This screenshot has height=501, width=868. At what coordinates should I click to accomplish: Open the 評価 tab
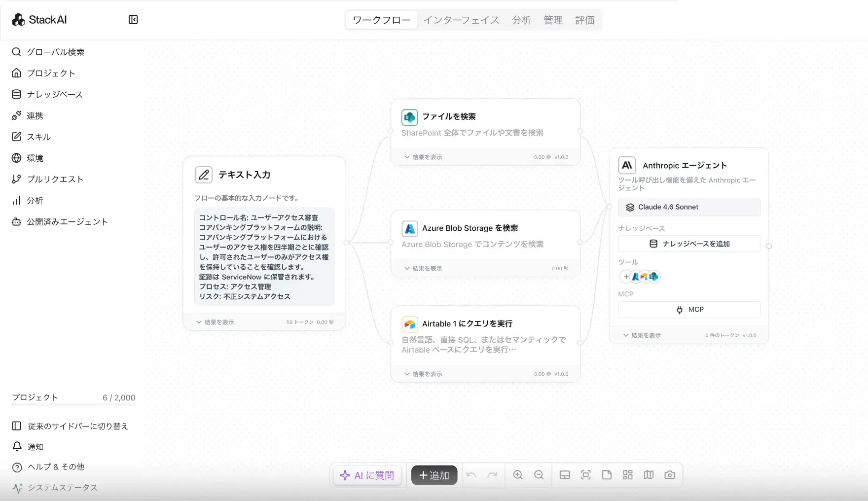[585, 20]
